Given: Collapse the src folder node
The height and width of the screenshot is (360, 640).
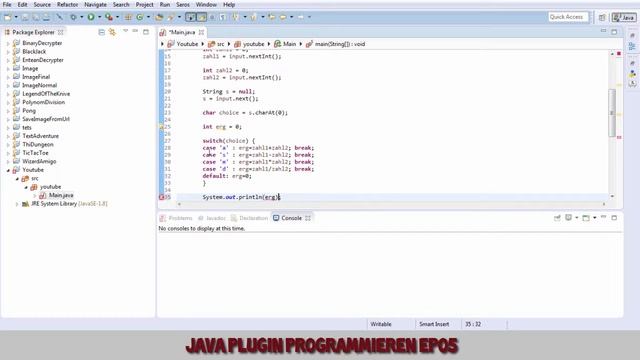Looking at the screenshot, I should click(x=17, y=178).
